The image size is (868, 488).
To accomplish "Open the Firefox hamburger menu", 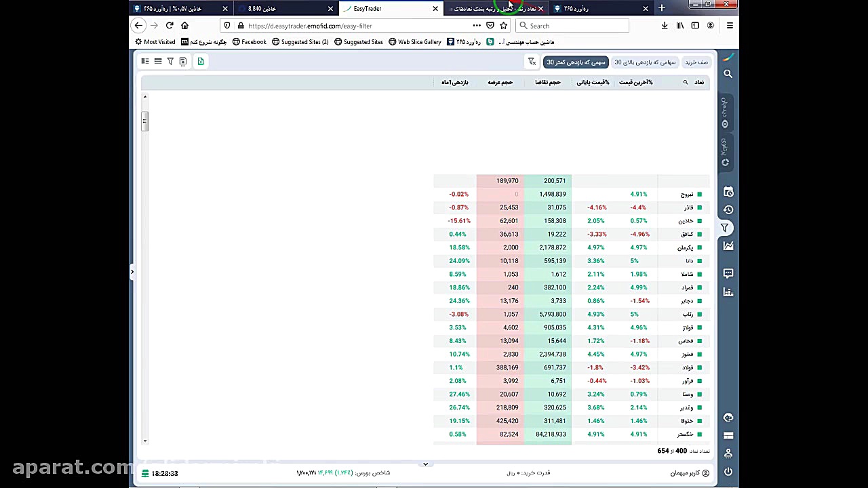I will (730, 26).
